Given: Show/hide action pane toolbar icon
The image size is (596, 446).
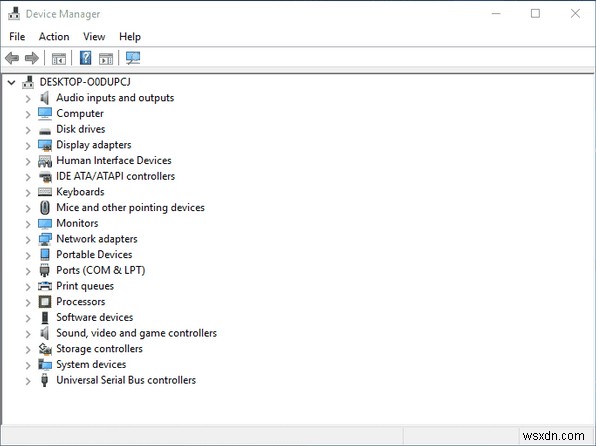Looking at the screenshot, I should (106, 59).
